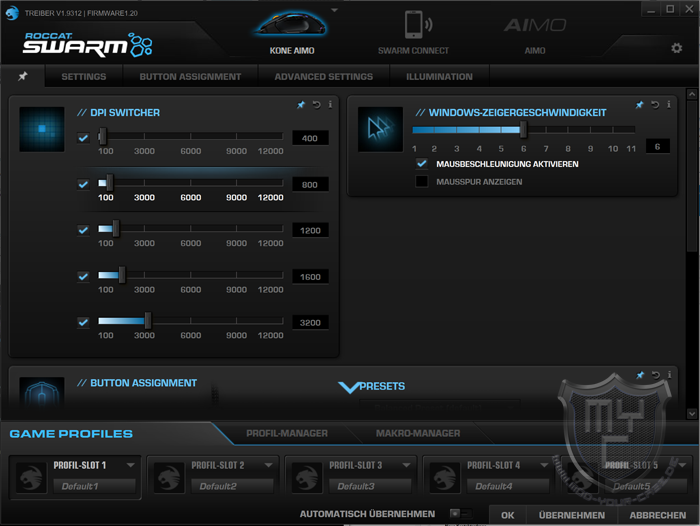700x526 pixels.
Task: Show info for DPI Switcher panel
Action: [x=330, y=104]
